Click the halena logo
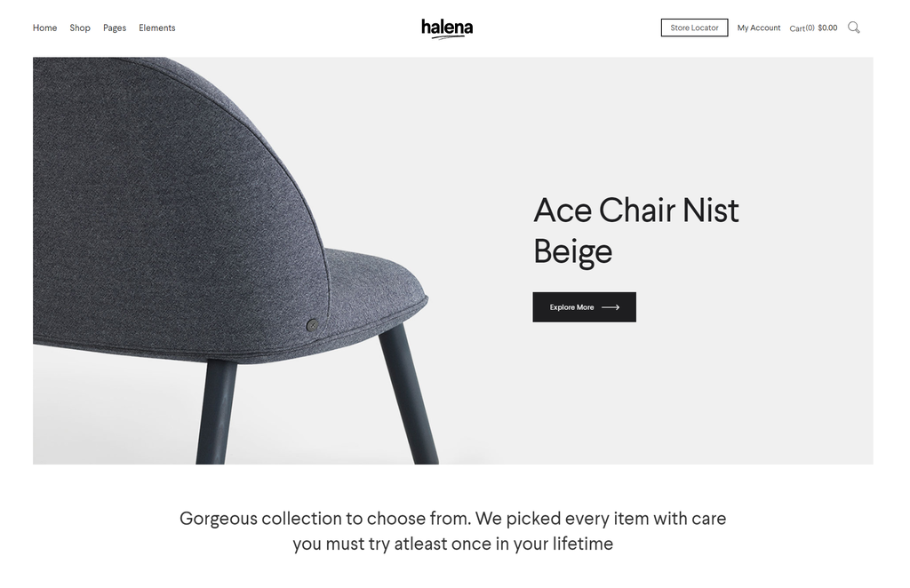The width and height of the screenshot is (910, 588). coord(447,28)
